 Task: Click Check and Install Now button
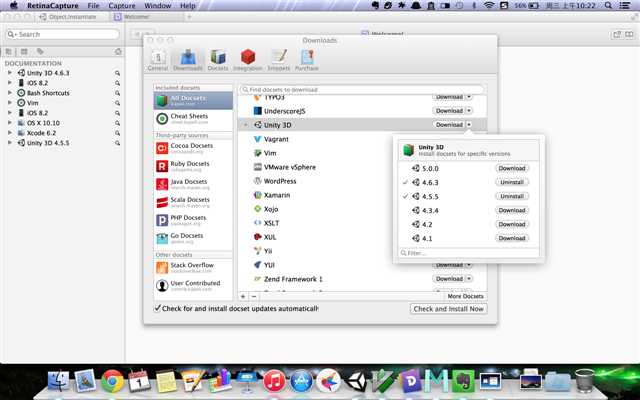(448, 309)
